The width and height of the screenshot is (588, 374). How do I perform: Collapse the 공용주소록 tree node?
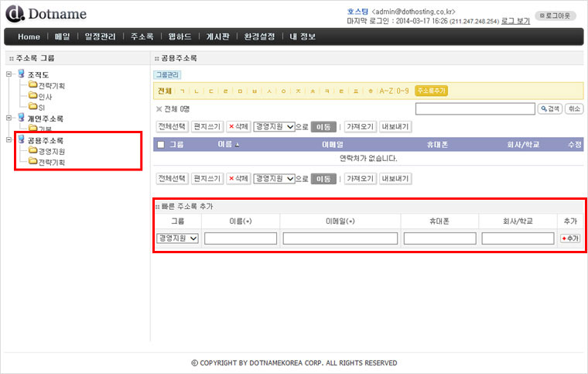click(x=9, y=140)
